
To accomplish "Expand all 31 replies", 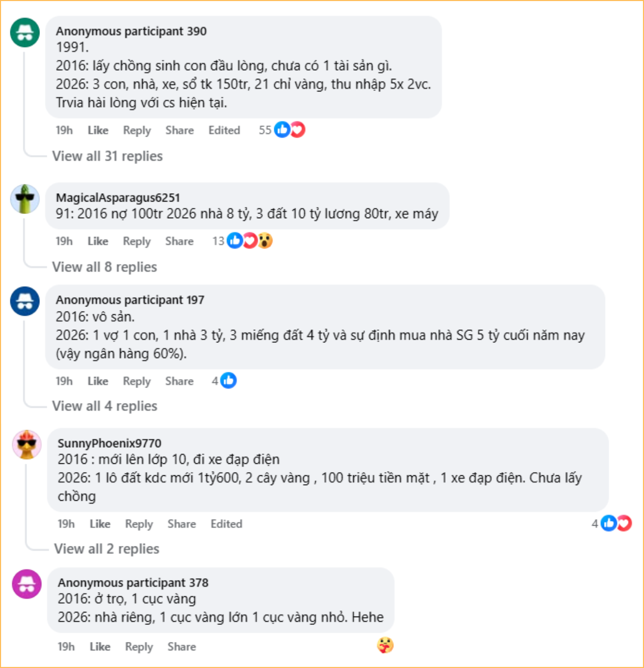I will [108, 156].
